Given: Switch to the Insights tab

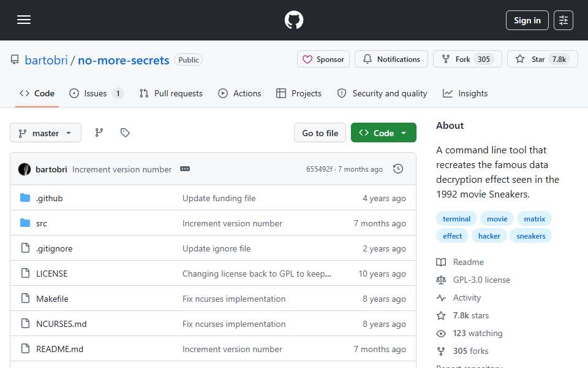Looking at the screenshot, I should click(465, 93).
